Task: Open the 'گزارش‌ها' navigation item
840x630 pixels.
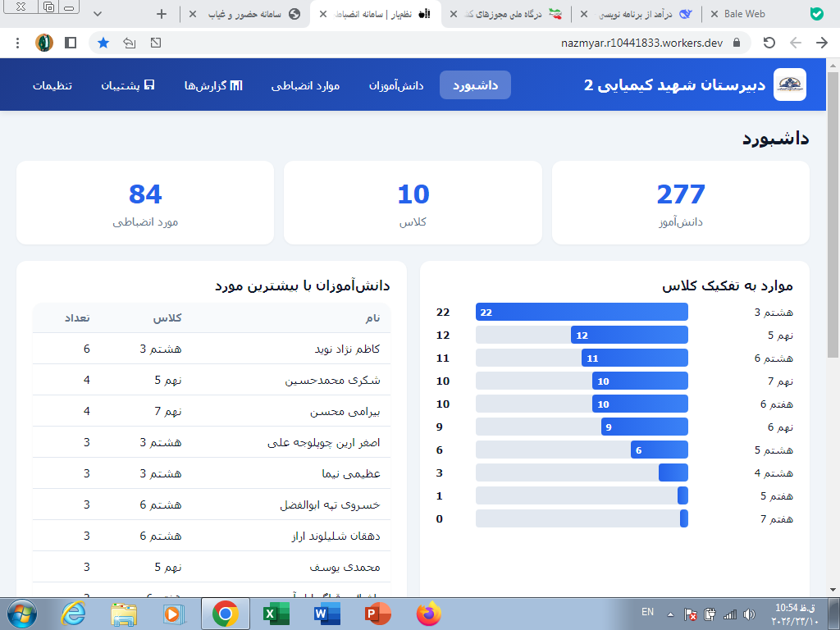Action: pyautogui.click(x=213, y=85)
